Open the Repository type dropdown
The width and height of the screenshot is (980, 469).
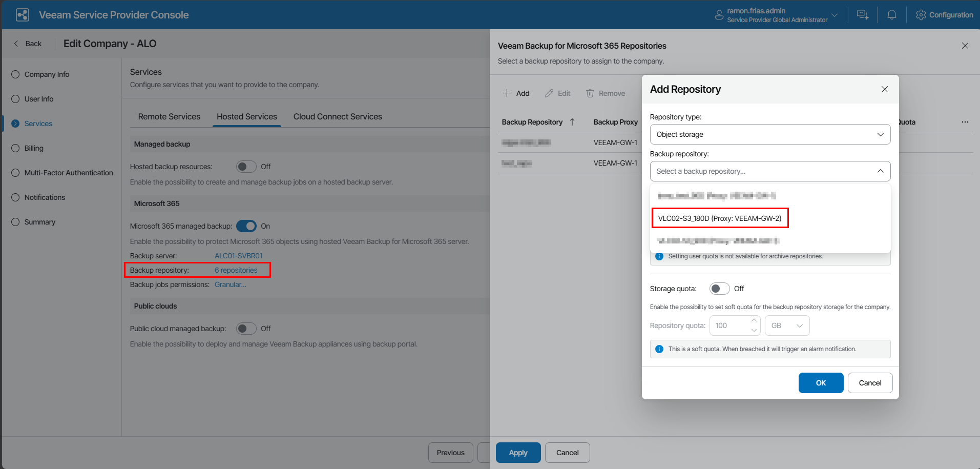pos(770,134)
